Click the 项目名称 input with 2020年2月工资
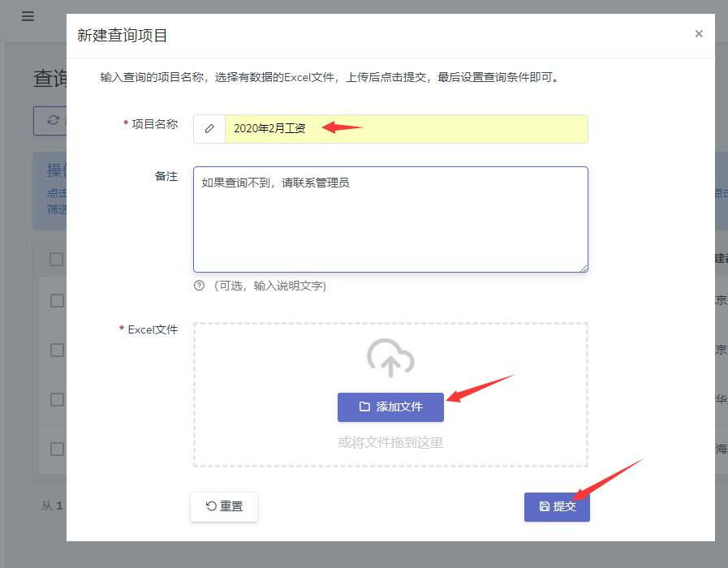This screenshot has height=568, width=728. (406, 129)
